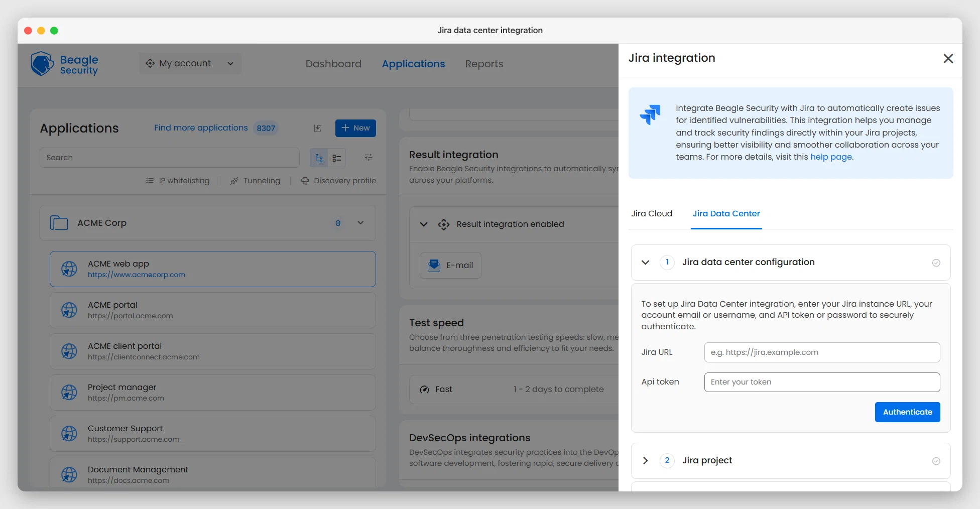Focus the Jira URL input field
980x509 pixels.
point(822,352)
